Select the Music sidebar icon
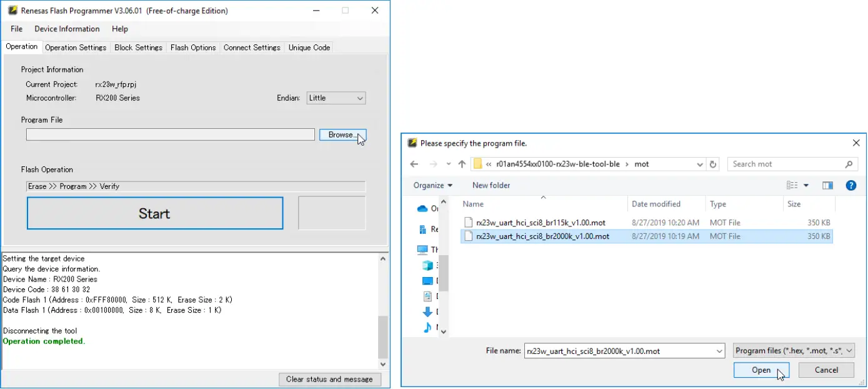Image resolution: width=868 pixels, height=389 pixels. (428, 327)
